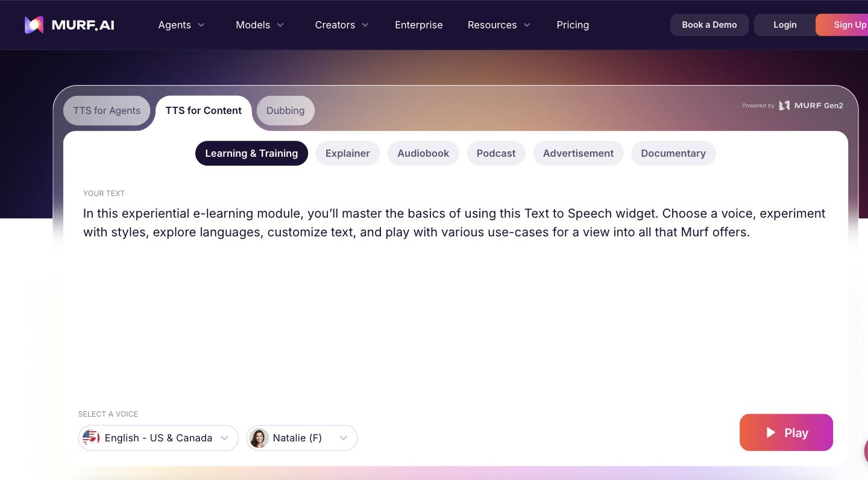Switch to the Dubbing tab
Viewport: 868px width, 480px height.
286,110
